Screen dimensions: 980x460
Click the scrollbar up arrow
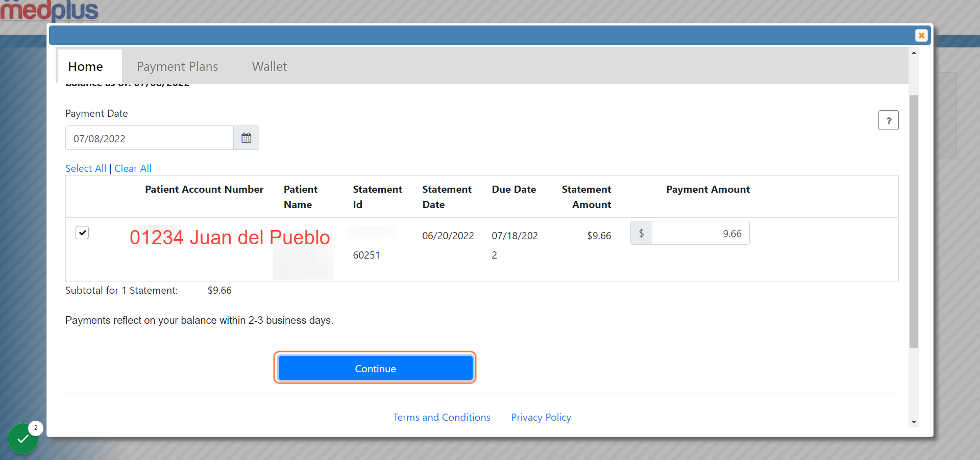pyautogui.click(x=914, y=53)
